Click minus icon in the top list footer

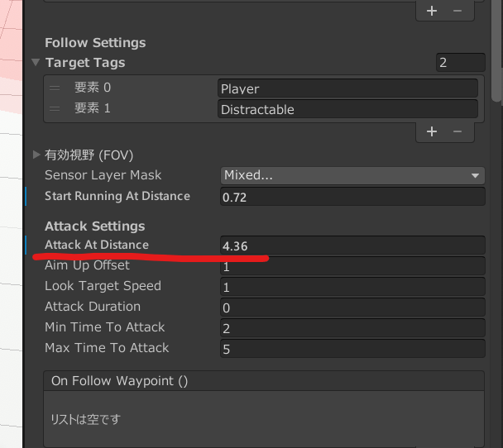[x=457, y=11]
